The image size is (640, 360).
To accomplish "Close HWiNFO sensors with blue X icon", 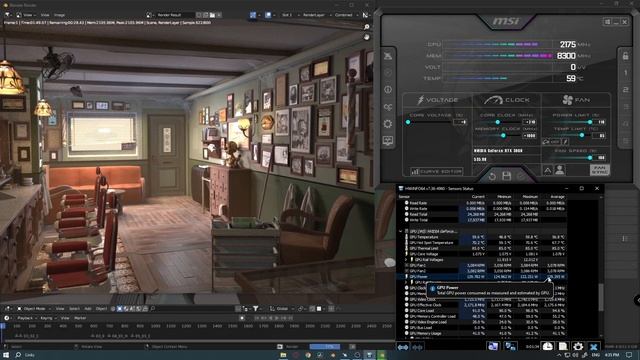I will (593, 347).
